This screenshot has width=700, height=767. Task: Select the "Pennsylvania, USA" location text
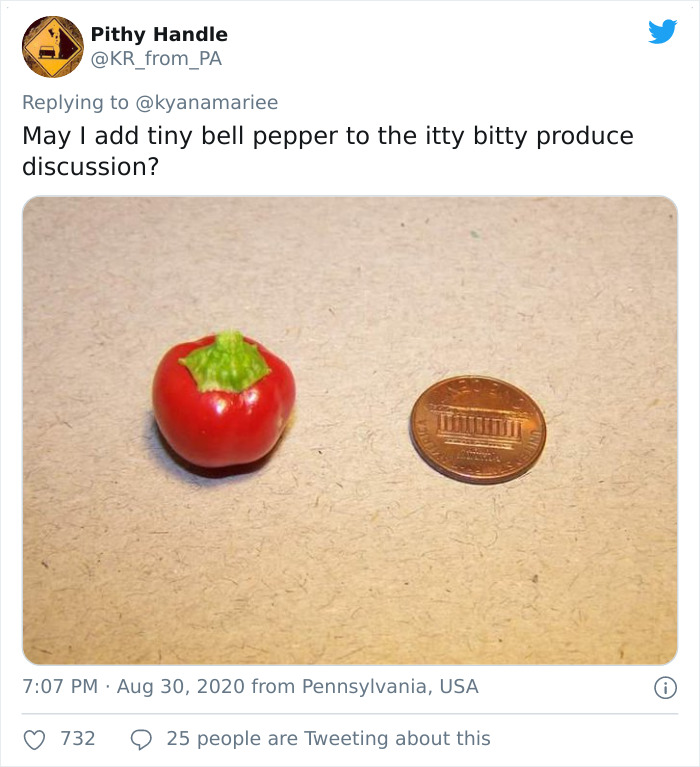point(387,687)
